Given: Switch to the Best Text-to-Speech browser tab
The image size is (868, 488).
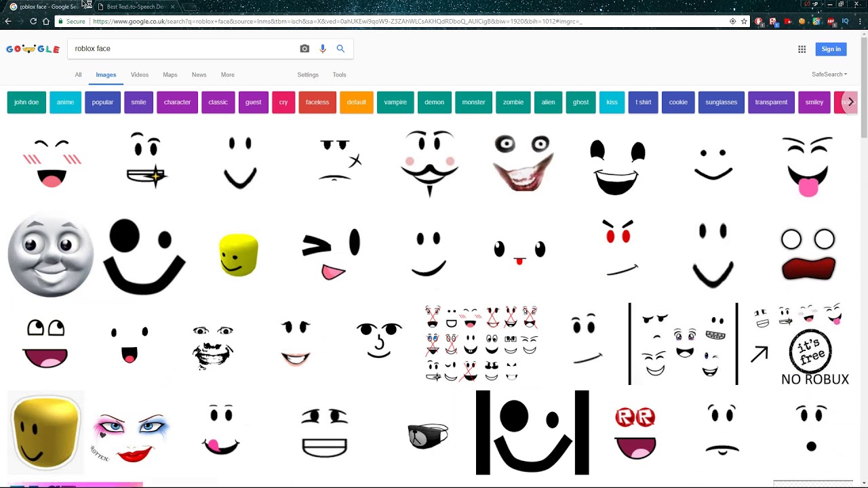Looking at the screenshot, I should click(136, 7).
